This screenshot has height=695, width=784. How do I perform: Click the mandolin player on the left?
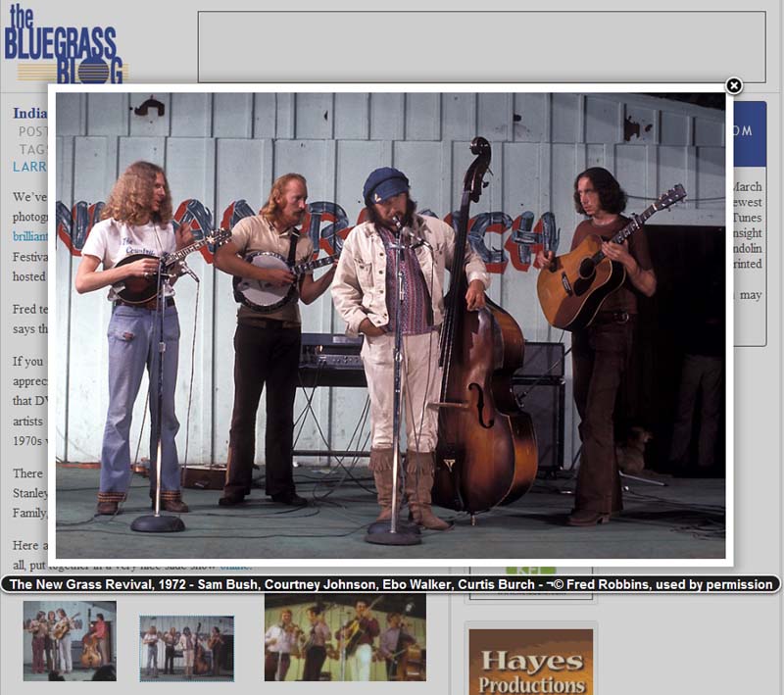(137, 323)
